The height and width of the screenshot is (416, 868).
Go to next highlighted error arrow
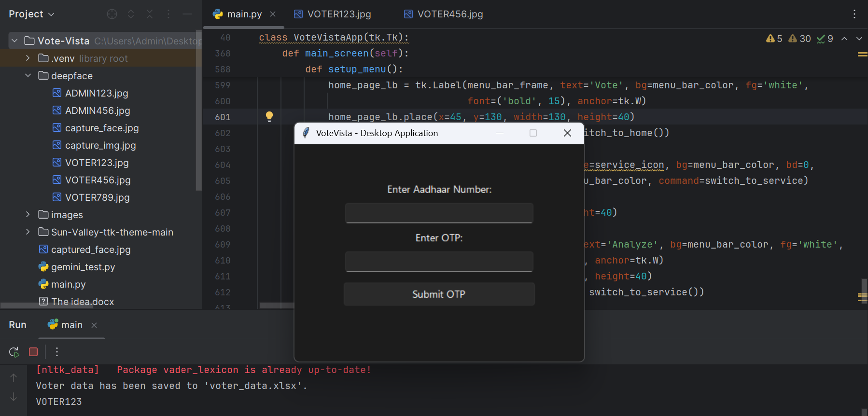(859, 39)
